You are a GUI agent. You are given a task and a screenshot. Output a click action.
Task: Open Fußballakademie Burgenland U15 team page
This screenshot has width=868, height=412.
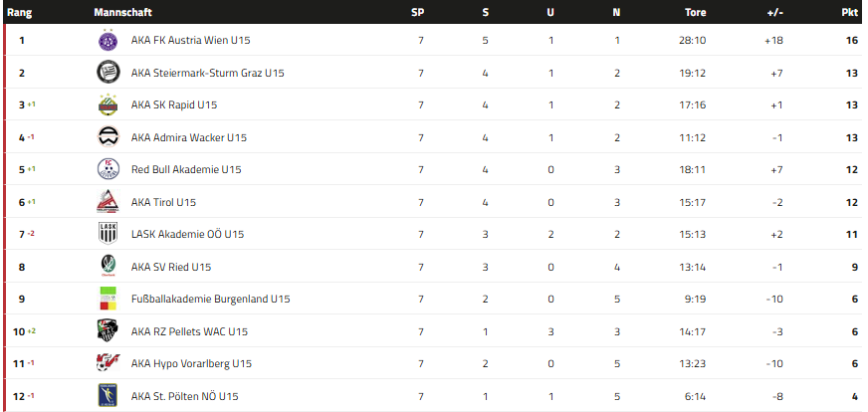click(210, 299)
